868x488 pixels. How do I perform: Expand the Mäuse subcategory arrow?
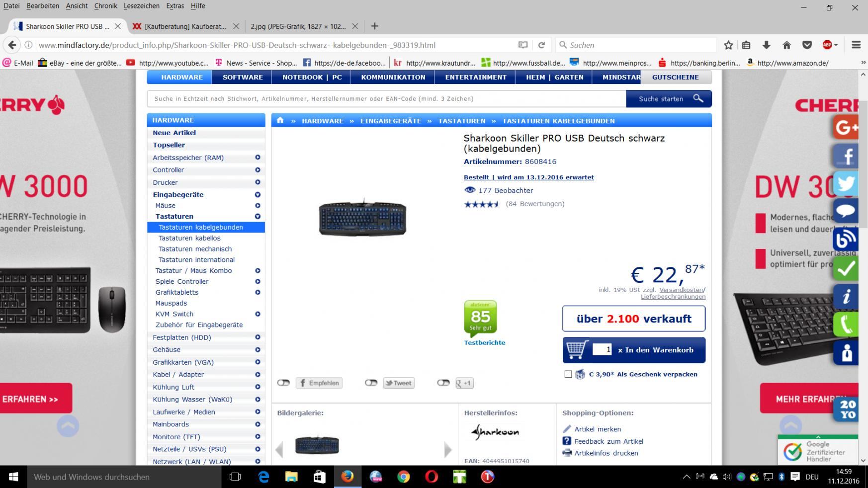258,205
